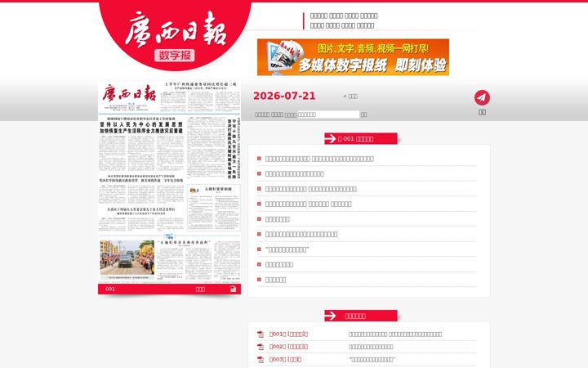Click the search button beside the search input
This screenshot has width=588, height=368.
click(x=363, y=114)
